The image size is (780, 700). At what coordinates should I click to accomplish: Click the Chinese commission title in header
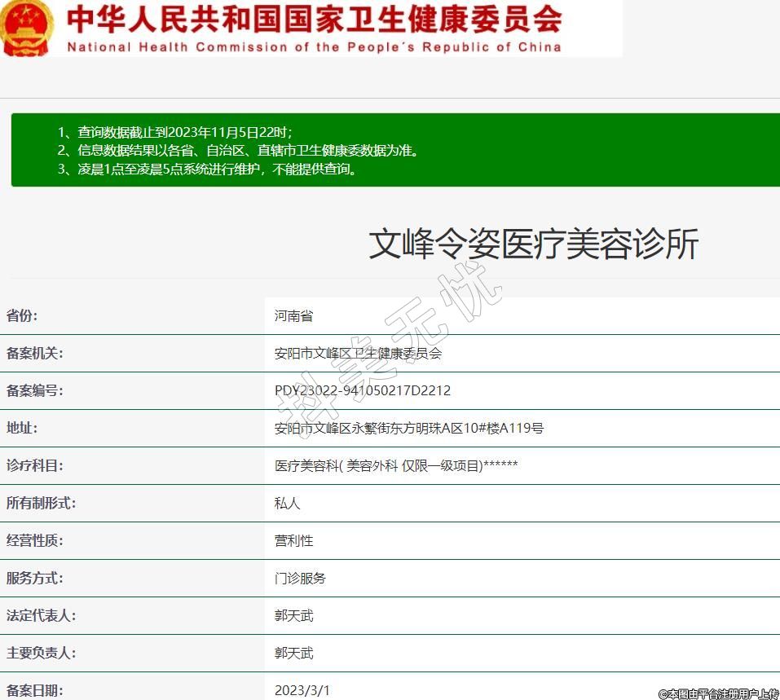click(314, 20)
